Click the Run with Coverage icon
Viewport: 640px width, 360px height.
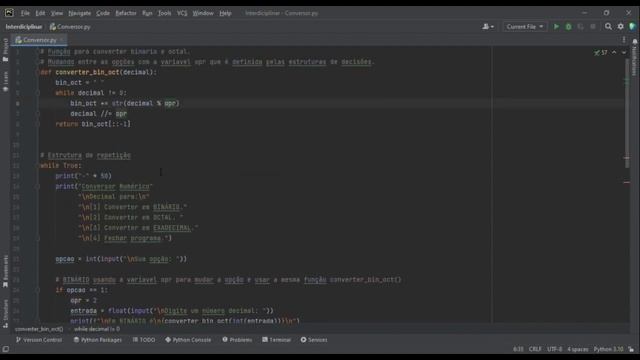tap(580, 27)
